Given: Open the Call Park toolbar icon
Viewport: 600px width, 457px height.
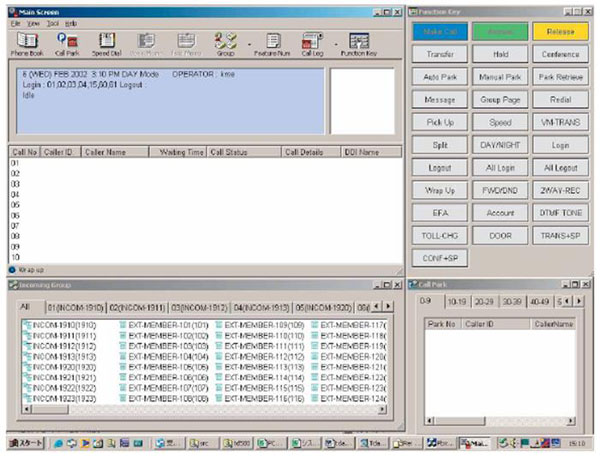Looking at the screenshot, I should click(67, 44).
